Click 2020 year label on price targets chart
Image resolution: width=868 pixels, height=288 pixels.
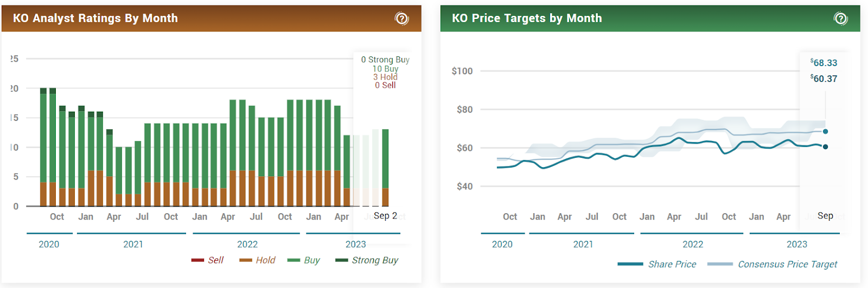(x=502, y=245)
